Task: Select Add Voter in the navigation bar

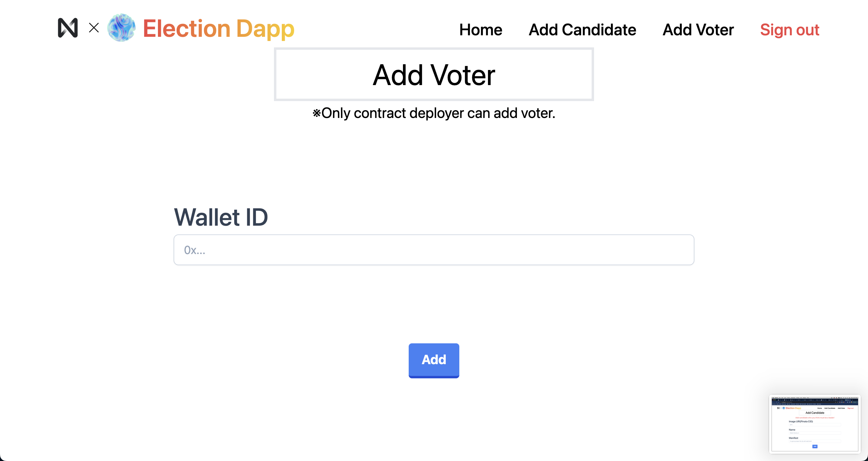Action: point(698,30)
